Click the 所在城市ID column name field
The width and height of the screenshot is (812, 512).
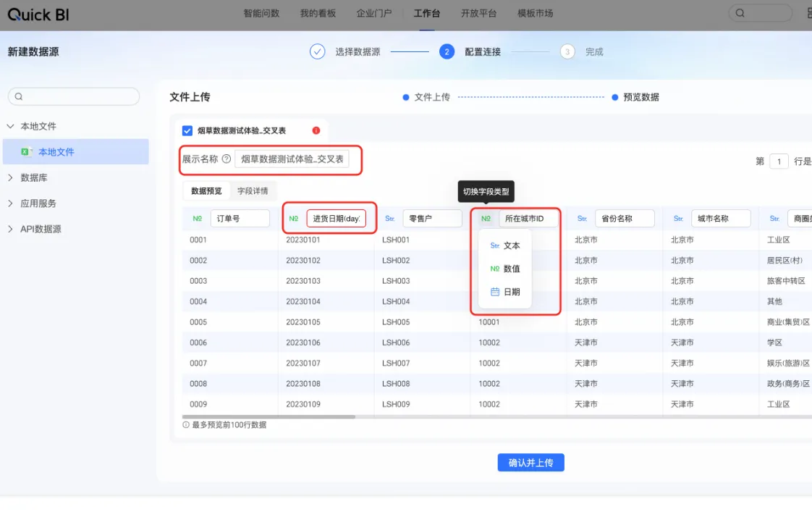[529, 219]
